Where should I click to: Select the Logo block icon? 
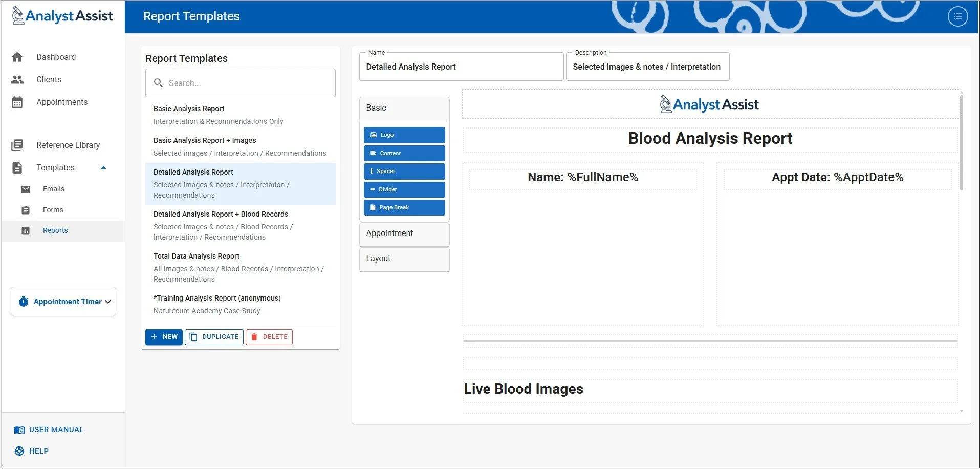pyautogui.click(x=373, y=135)
